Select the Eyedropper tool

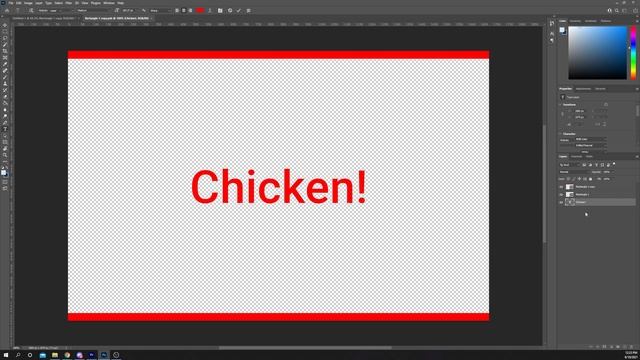[x=5, y=64]
